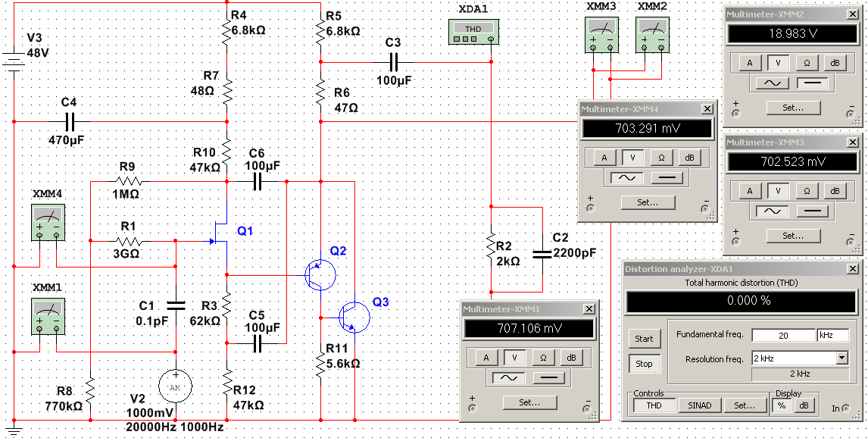Close the Multimeter-XMM1 window
This screenshot has width=868, height=438.
[589, 309]
